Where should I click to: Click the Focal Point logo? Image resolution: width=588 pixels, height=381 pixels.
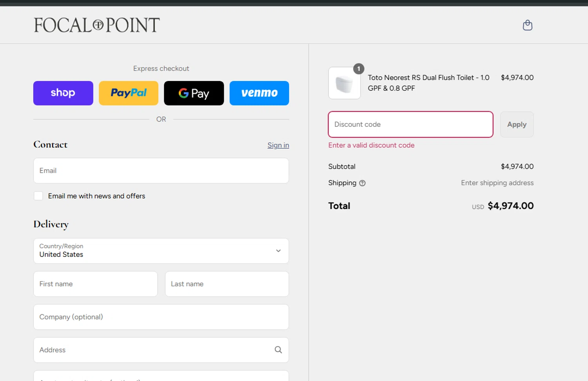(96, 25)
